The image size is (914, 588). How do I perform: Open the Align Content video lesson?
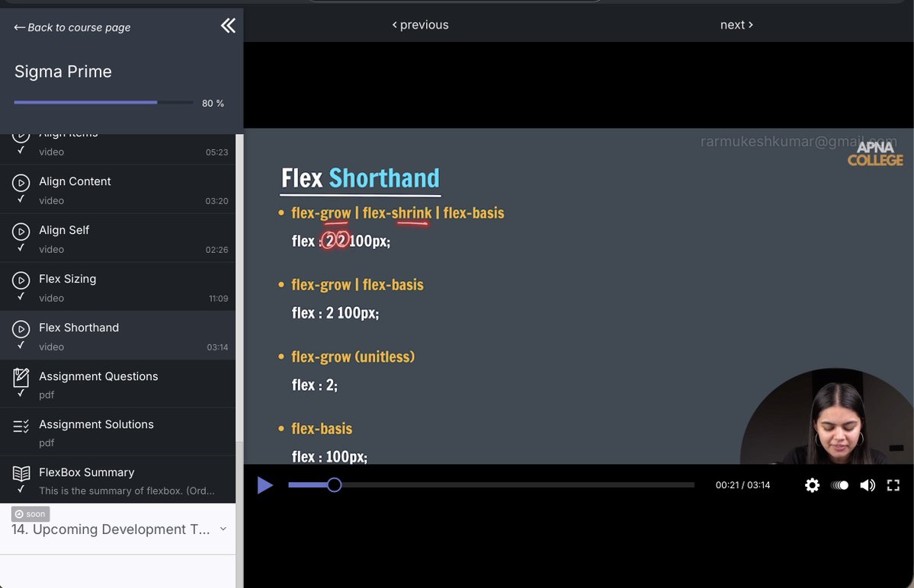[117, 189]
